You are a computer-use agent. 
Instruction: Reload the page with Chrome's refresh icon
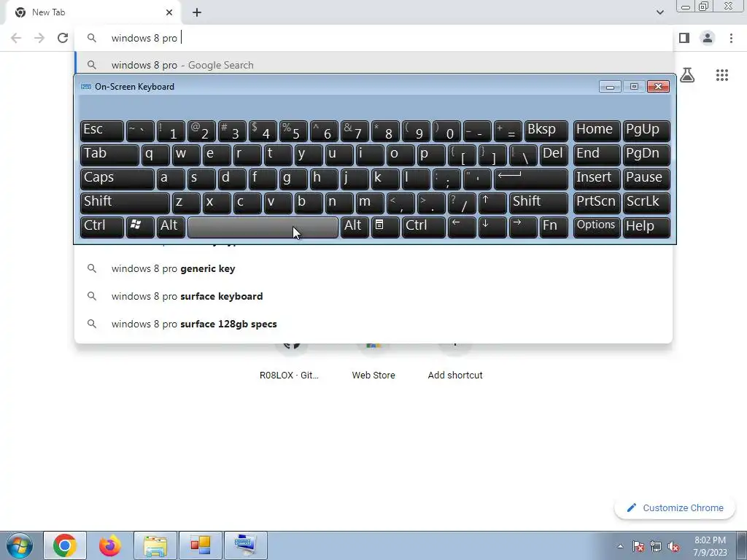coord(63,38)
